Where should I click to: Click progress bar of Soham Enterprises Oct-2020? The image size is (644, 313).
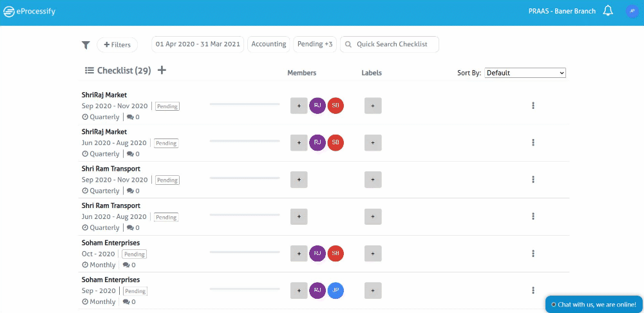point(245,252)
